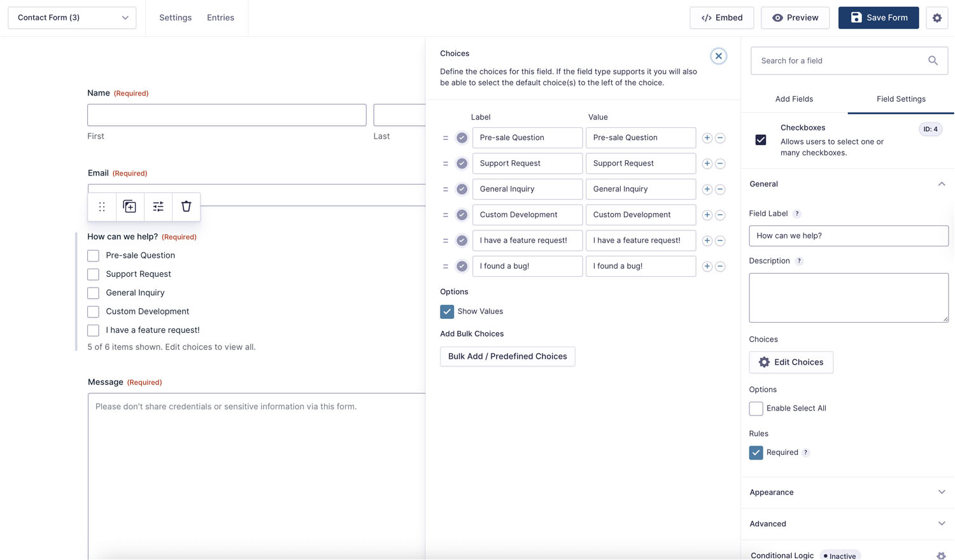Click the Field Label text input
The image size is (955, 560).
tap(848, 236)
